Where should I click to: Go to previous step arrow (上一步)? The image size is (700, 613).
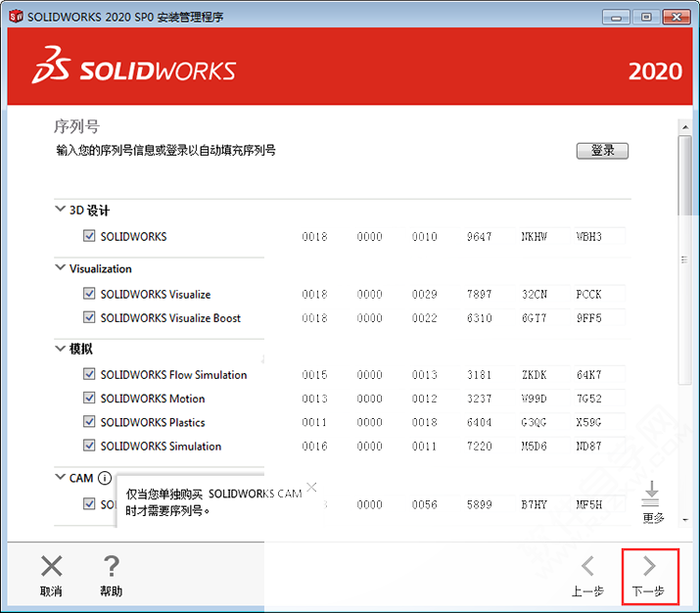coord(587,566)
